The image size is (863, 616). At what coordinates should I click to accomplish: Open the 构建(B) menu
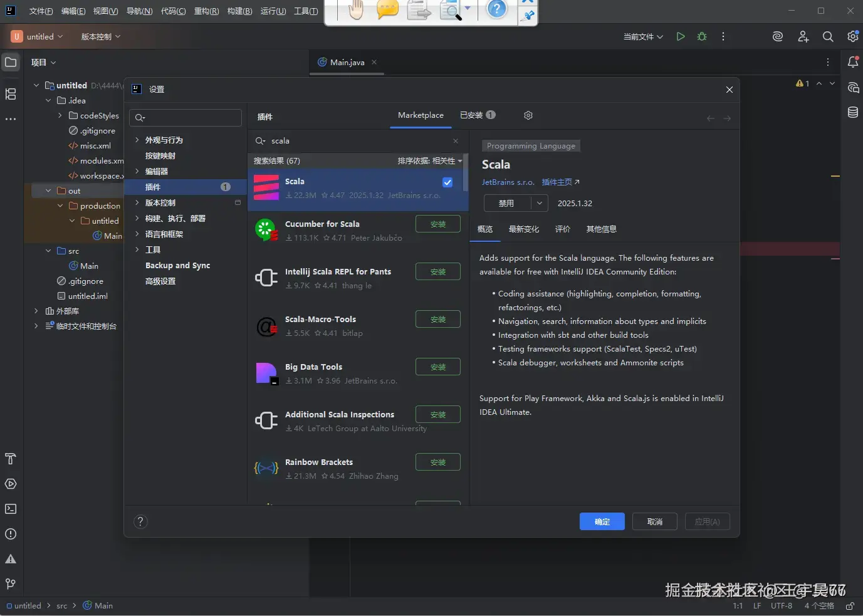click(x=240, y=11)
